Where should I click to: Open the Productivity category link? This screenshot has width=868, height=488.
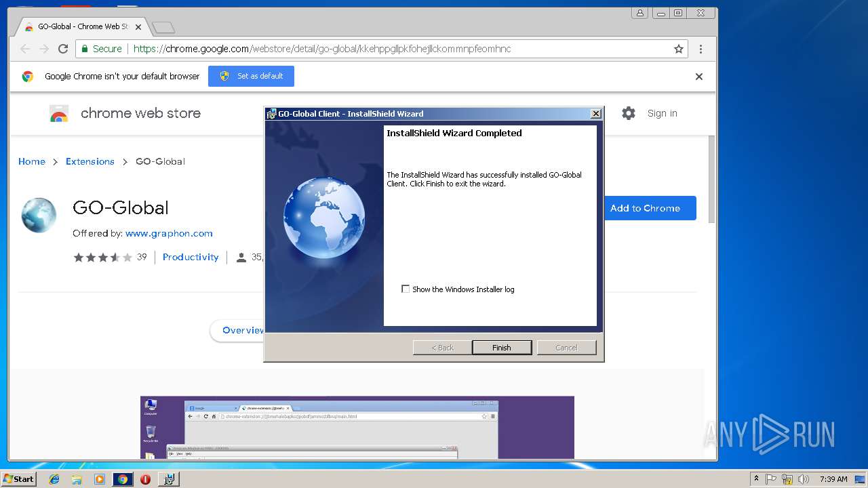pos(191,257)
